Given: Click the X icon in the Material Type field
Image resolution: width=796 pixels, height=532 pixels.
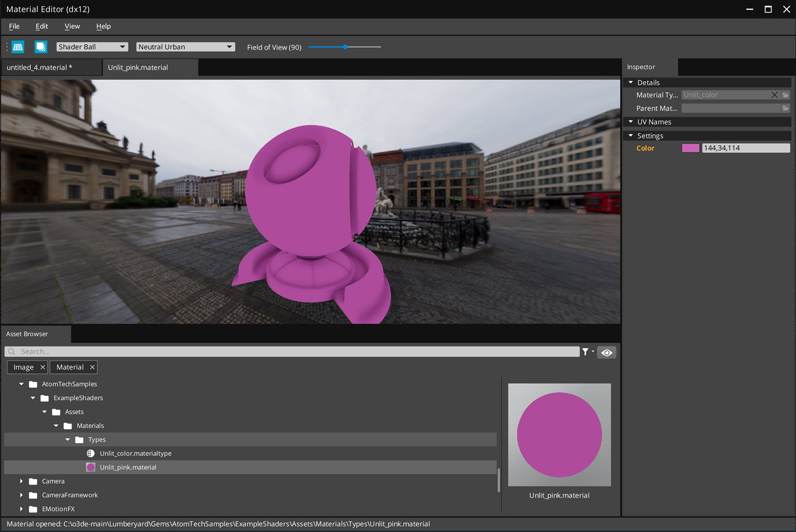Looking at the screenshot, I should [774, 95].
